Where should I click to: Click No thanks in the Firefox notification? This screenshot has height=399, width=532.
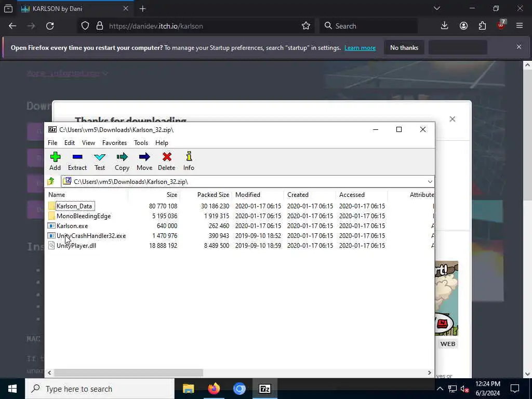point(404,47)
